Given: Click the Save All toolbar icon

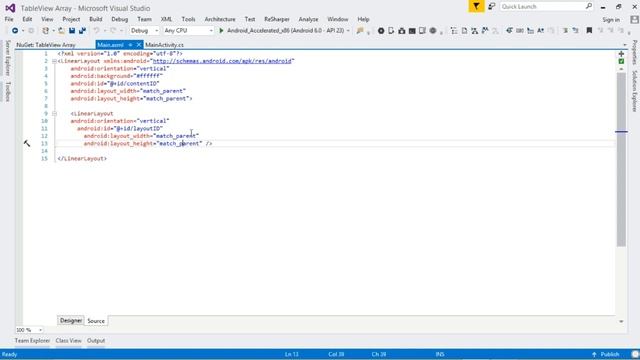Looking at the screenshot, I should pos(82,31).
